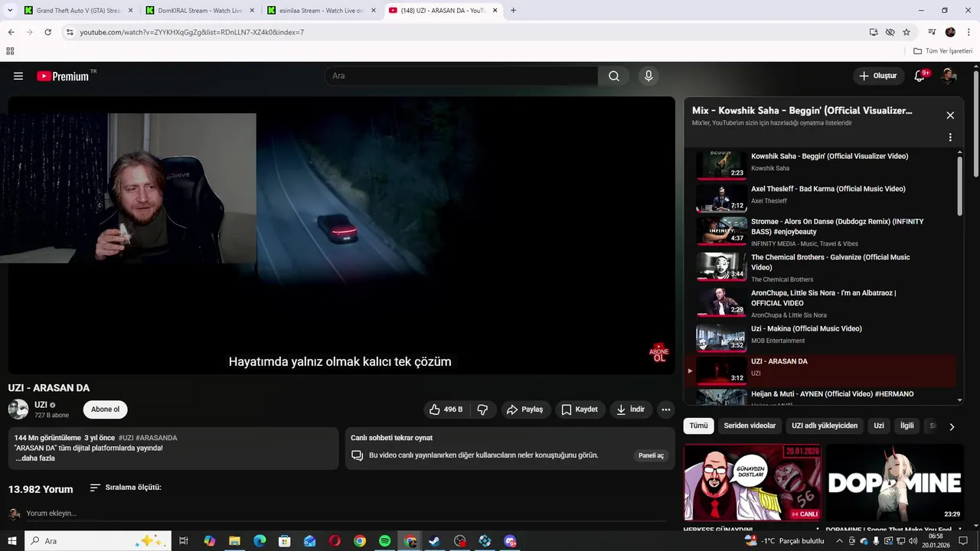Select the İlgili filter chip

tap(906, 425)
